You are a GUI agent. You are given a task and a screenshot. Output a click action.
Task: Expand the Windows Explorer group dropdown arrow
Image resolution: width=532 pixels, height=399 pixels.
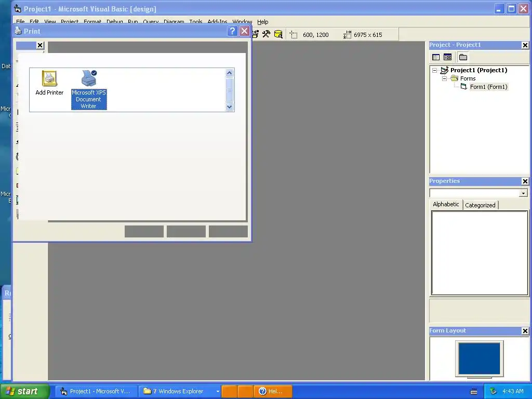[218, 392]
